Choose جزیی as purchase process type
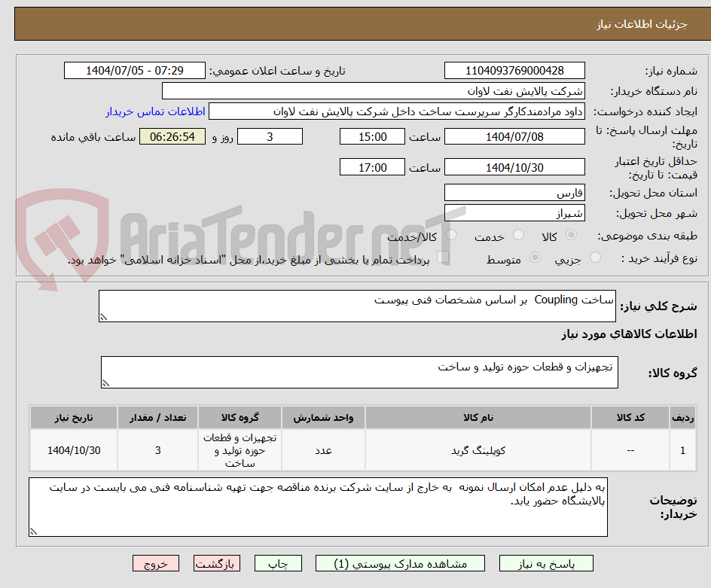This screenshot has height=588, width=711. pyautogui.click(x=597, y=257)
